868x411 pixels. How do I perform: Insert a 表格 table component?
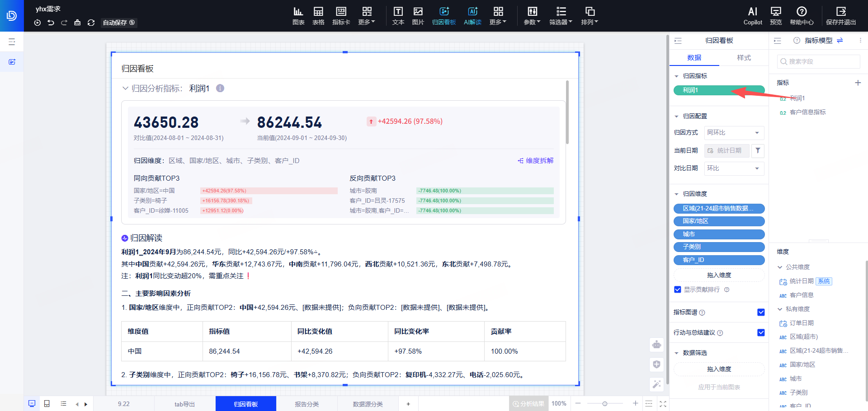pyautogui.click(x=318, y=16)
